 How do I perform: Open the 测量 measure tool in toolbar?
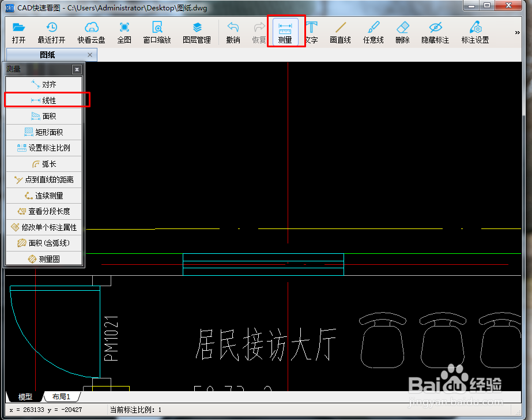(x=285, y=32)
